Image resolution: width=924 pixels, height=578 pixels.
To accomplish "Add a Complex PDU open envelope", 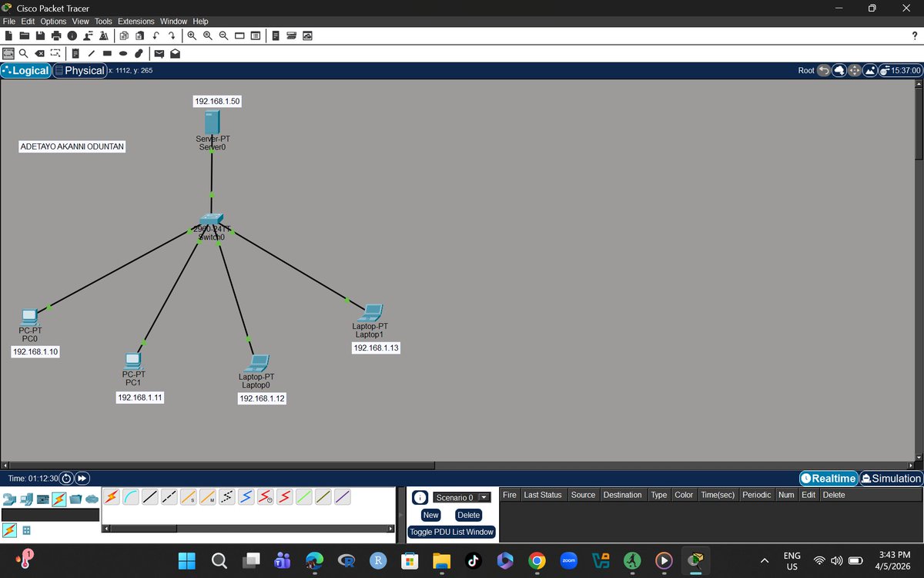I will 175,54.
